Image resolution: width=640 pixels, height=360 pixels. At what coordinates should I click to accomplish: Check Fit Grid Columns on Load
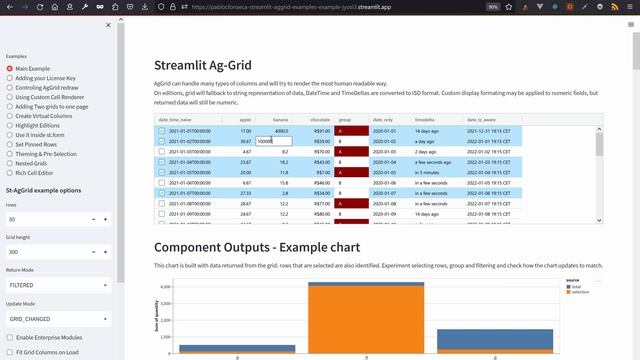[x=10, y=352]
